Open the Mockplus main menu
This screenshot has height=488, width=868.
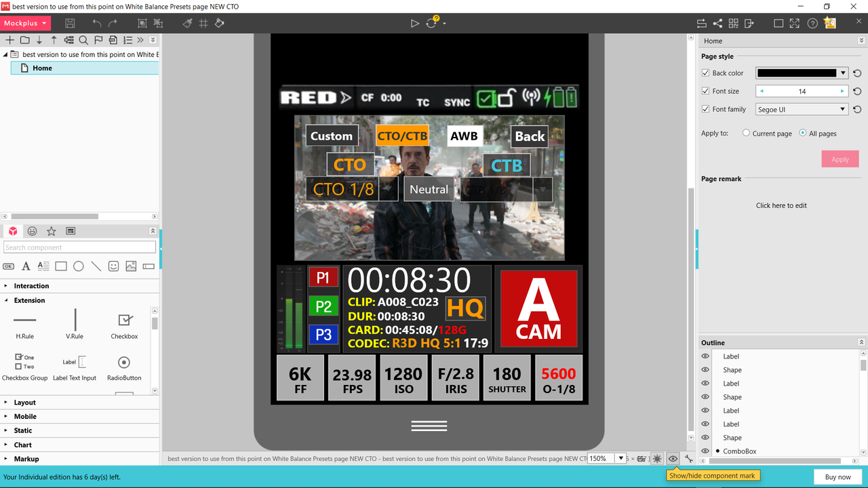click(26, 23)
